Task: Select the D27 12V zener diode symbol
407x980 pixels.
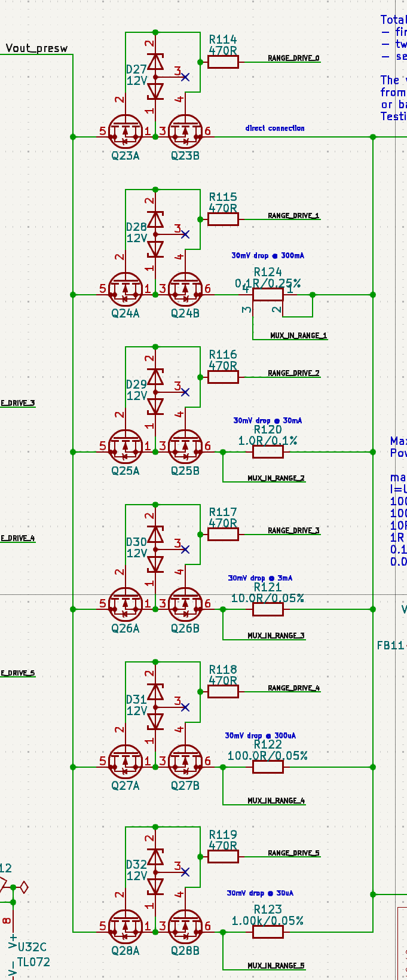Action: pos(155,77)
